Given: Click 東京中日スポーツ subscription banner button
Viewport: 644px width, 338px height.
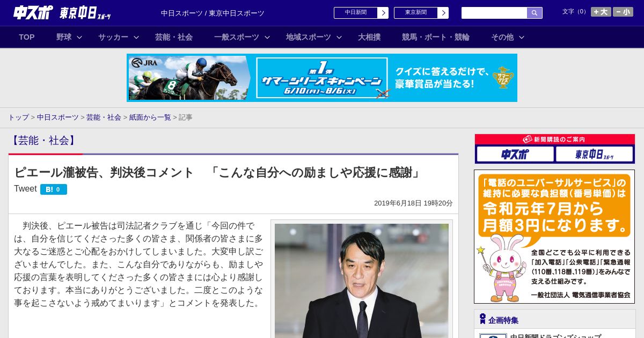Looking at the screenshot, I should (x=594, y=155).
